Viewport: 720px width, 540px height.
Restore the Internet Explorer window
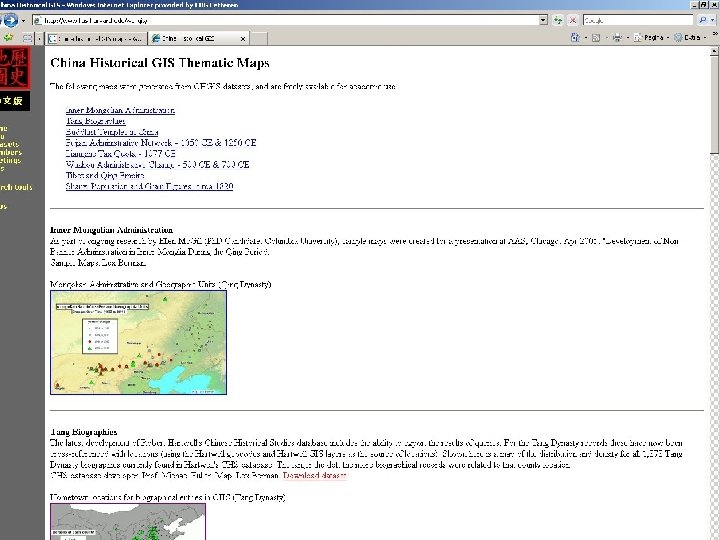[x=704, y=5]
